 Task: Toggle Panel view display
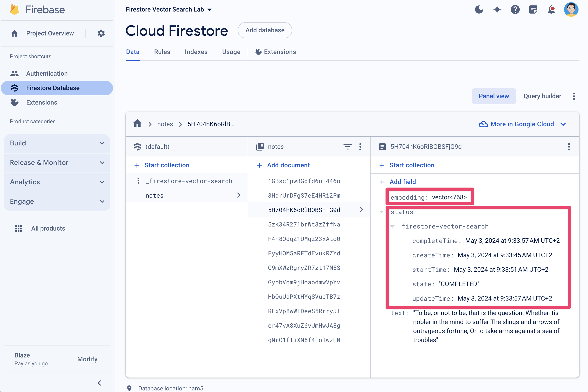coord(494,96)
